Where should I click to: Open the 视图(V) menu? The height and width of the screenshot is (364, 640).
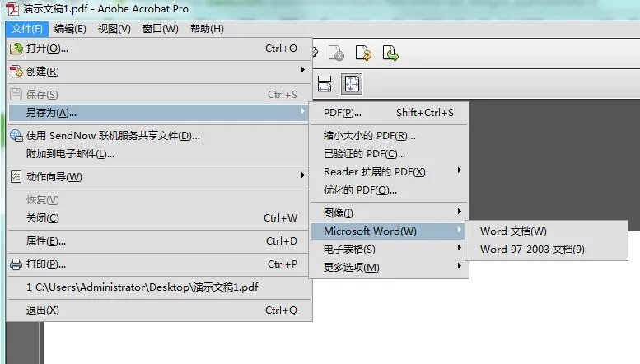pos(114,29)
